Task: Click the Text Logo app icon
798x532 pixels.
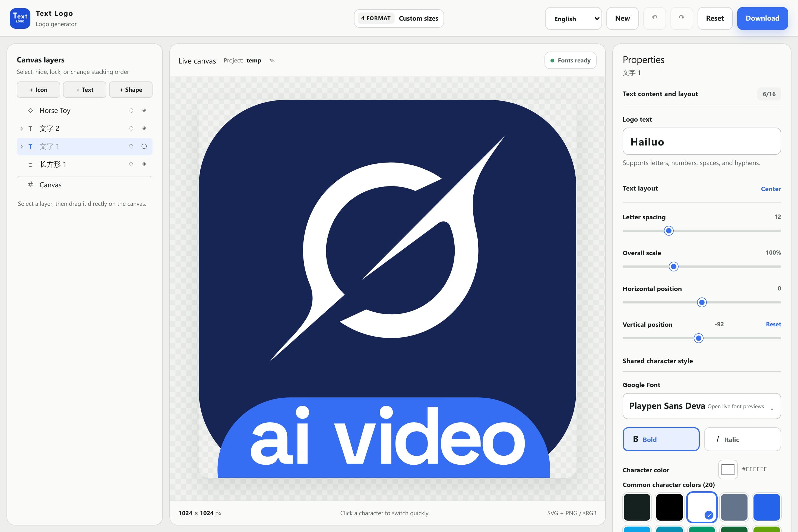Action: click(x=20, y=18)
